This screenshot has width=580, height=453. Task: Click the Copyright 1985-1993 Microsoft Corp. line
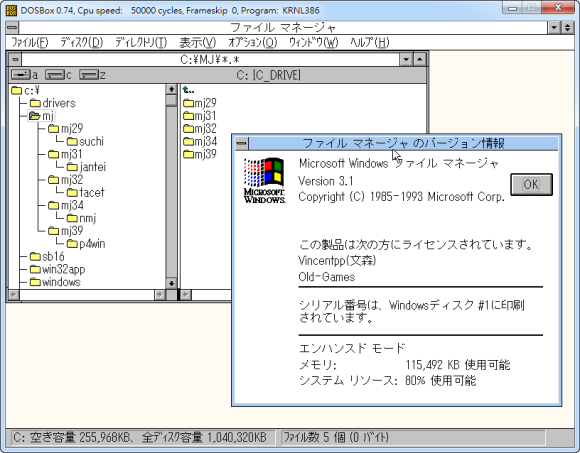401,197
